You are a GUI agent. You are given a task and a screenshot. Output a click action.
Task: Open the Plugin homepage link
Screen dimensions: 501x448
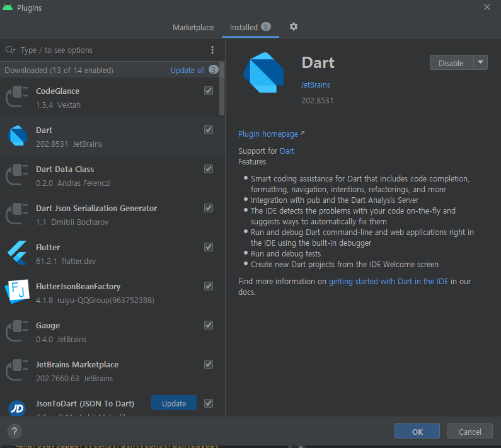click(x=271, y=134)
